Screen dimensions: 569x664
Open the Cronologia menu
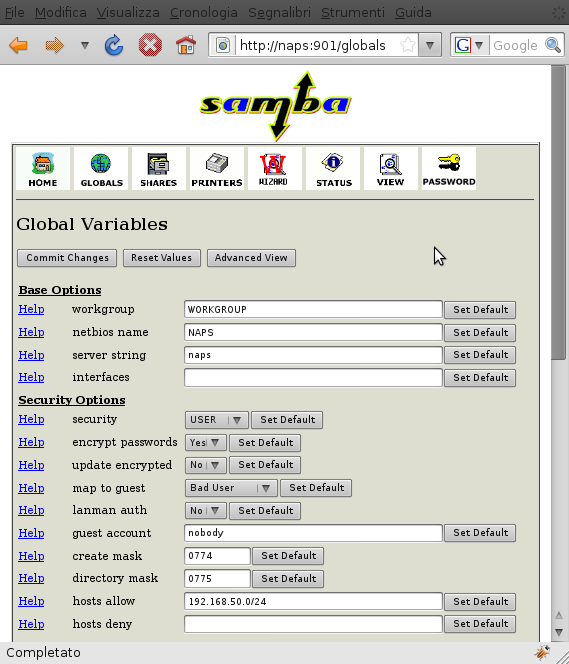pos(204,13)
